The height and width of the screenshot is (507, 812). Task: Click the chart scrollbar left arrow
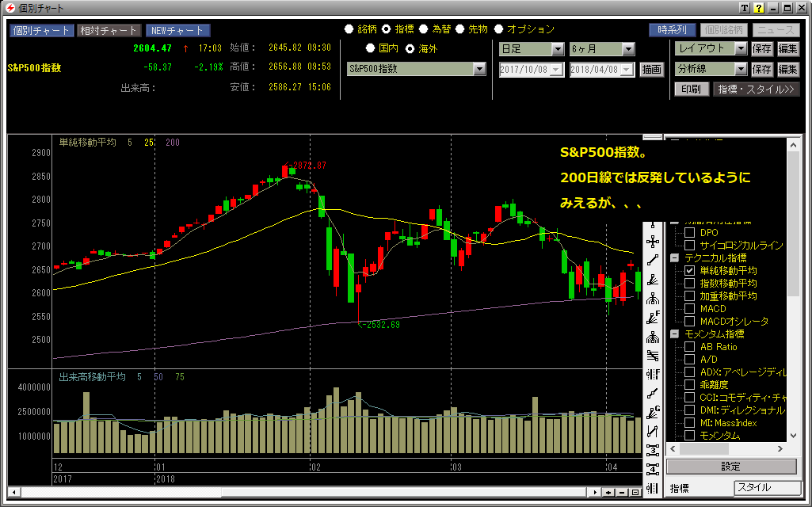coord(14,492)
